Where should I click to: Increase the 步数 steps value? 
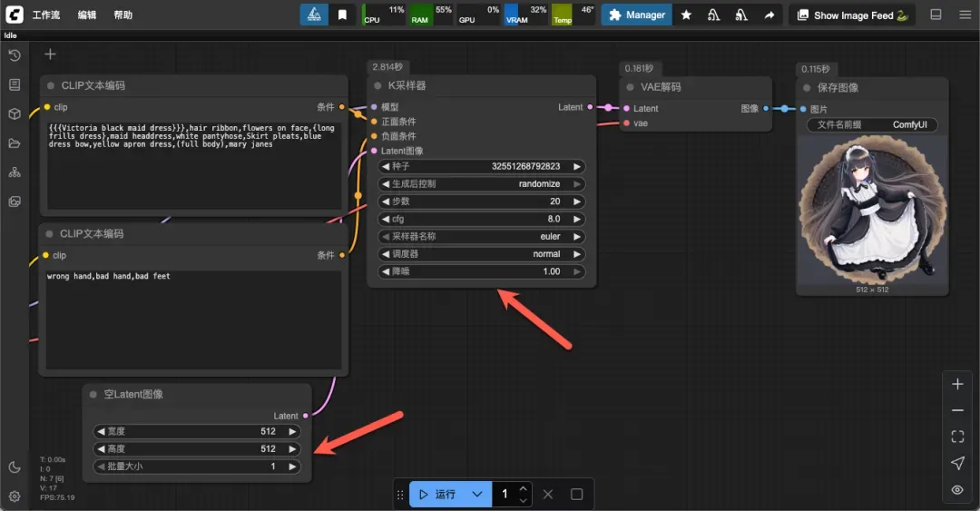tap(577, 201)
